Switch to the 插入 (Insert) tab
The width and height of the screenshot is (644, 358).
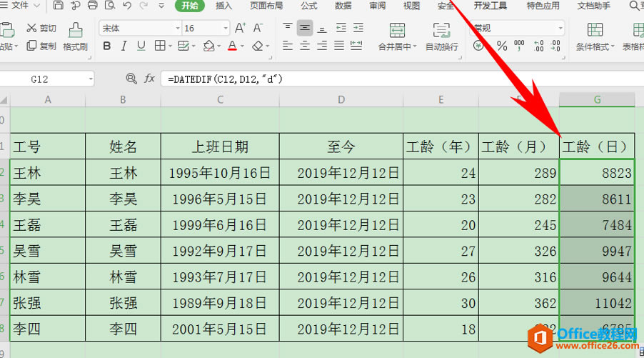coord(223,6)
